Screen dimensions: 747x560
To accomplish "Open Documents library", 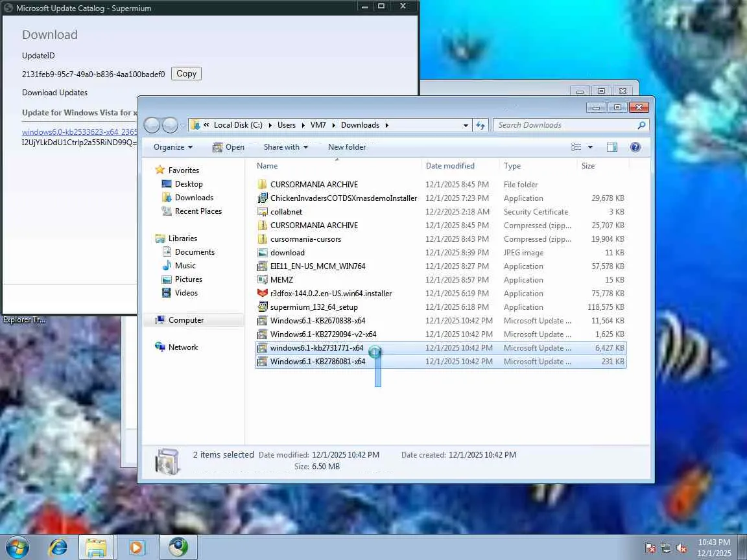I will tap(195, 252).
